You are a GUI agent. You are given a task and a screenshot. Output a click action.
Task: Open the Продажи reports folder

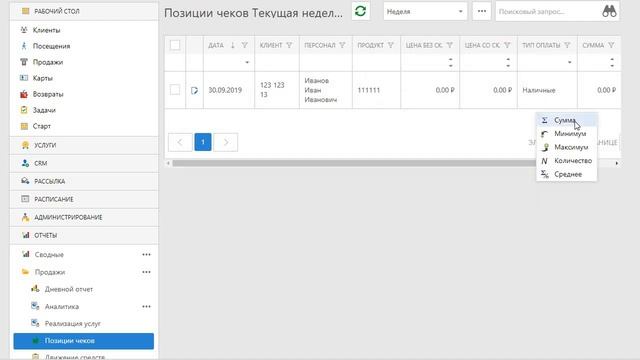click(49, 272)
